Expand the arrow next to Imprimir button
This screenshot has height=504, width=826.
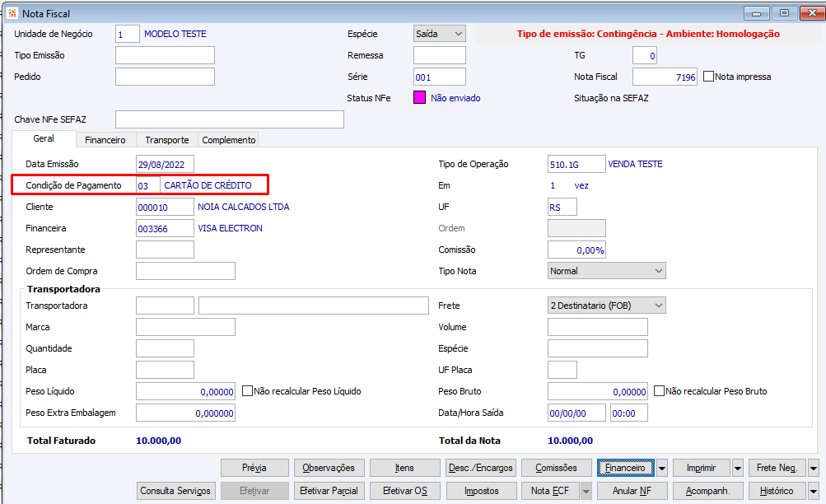click(x=738, y=468)
